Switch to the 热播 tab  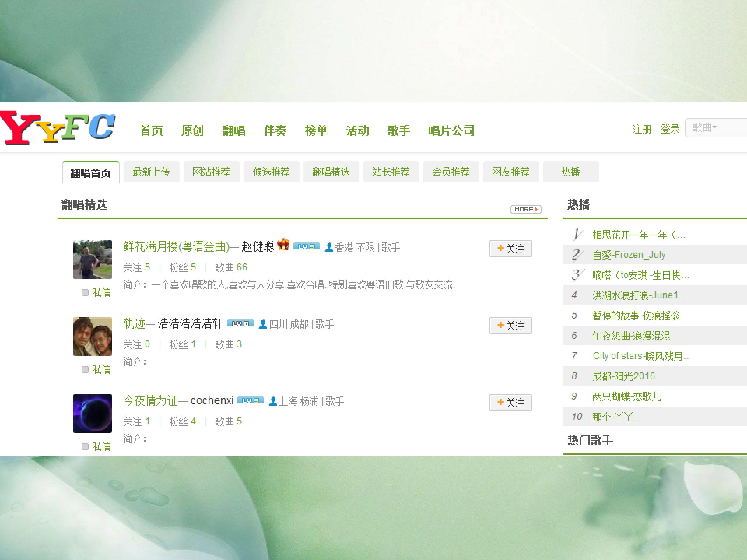pos(571,172)
